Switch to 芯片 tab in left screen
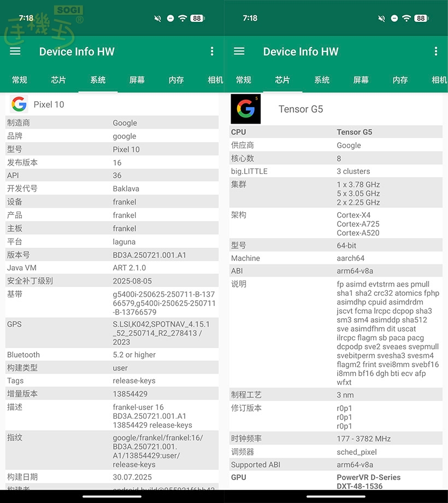448x503 pixels. tap(58, 80)
